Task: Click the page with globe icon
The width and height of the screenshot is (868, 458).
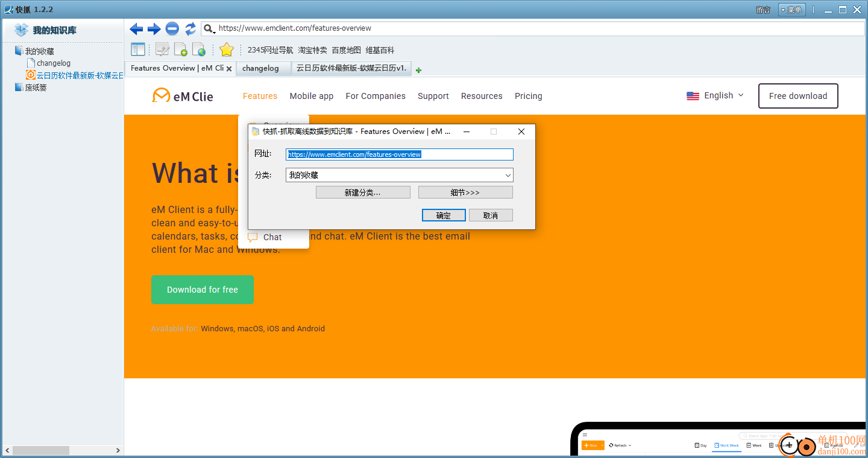Action: [198, 49]
